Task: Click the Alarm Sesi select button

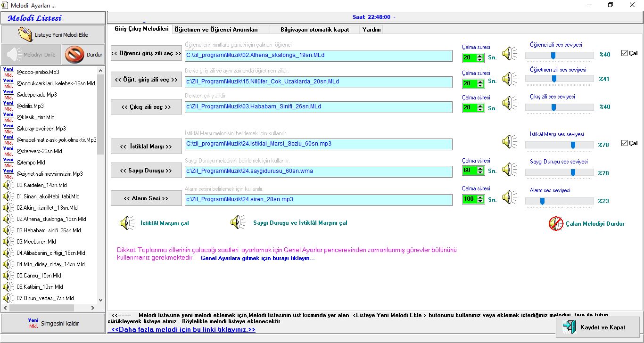Action: [146, 198]
